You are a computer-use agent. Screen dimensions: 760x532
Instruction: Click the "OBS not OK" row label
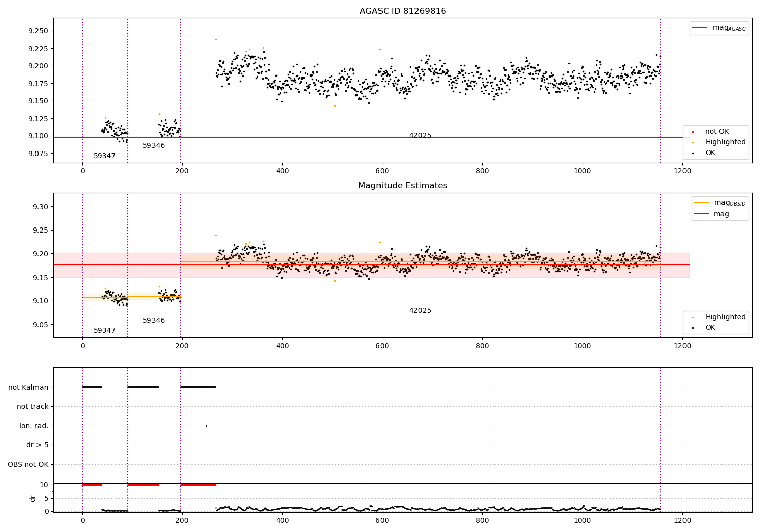click(x=28, y=465)
